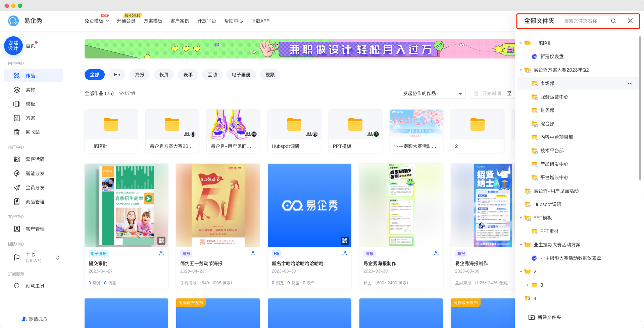Open 素材 layers icon in sidebar
This screenshot has height=328, width=644.
click(x=17, y=90)
